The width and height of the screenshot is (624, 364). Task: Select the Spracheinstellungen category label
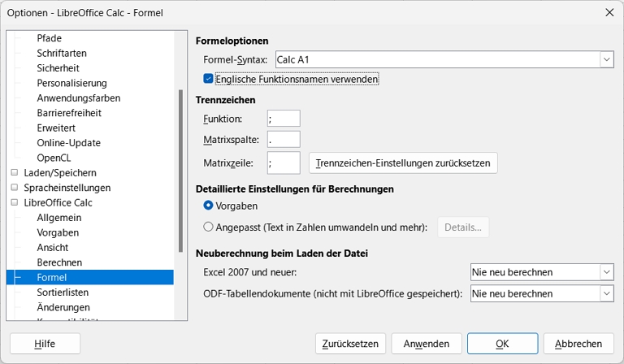tap(67, 188)
